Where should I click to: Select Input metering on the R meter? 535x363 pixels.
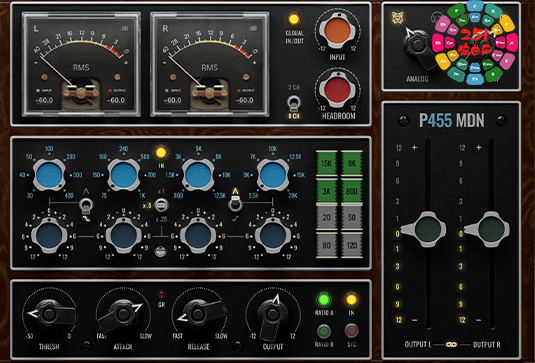tap(173, 91)
